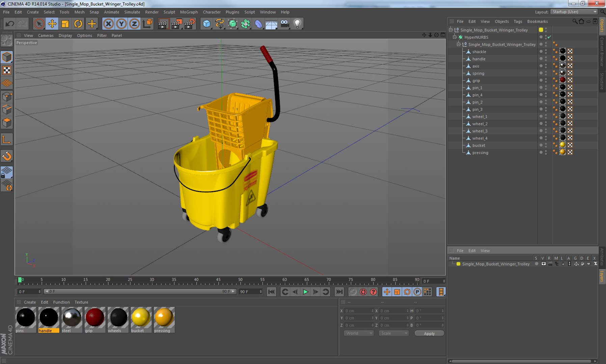Click the Bend deformer icon

258,24
